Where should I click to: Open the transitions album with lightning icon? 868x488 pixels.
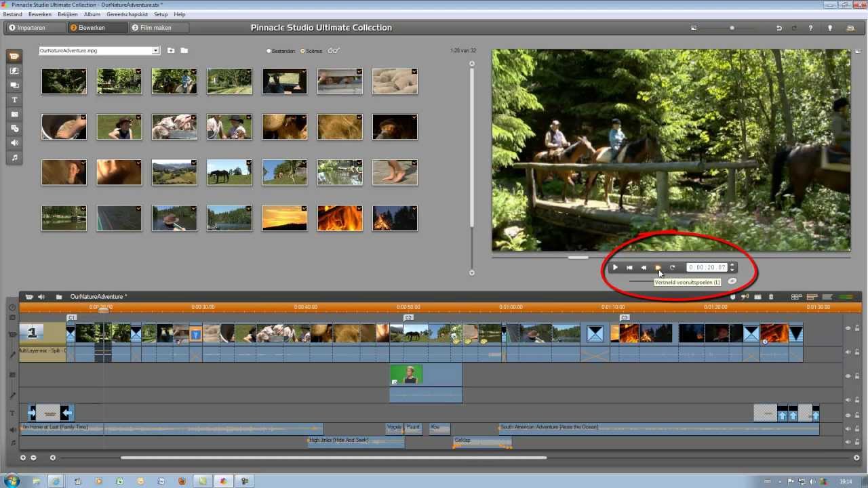tap(14, 70)
